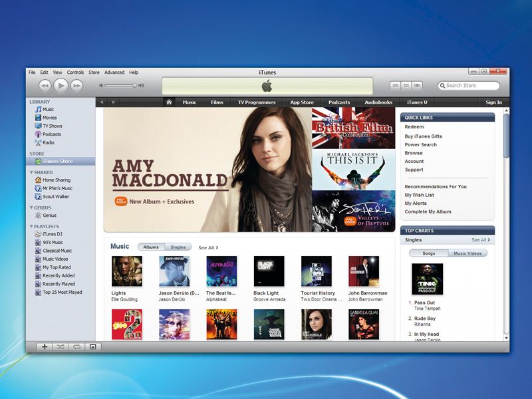Open the Films store tab
This screenshot has height=399, width=532.
point(217,102)
